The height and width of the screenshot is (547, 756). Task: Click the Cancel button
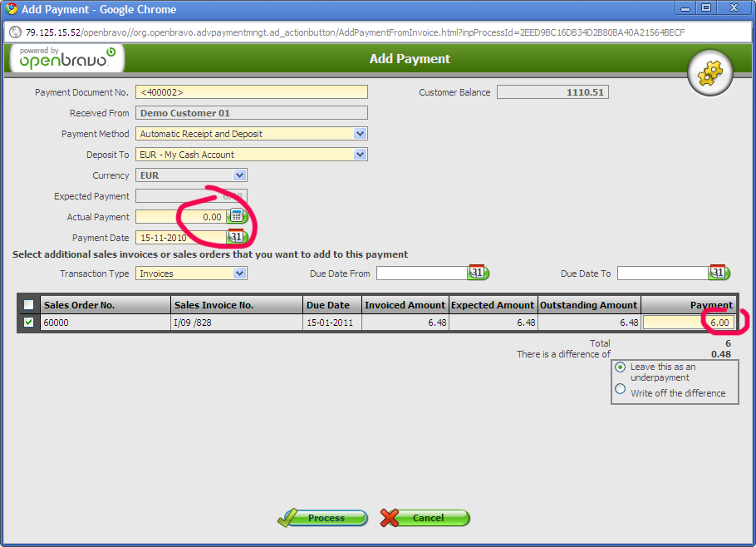(425, 518)
